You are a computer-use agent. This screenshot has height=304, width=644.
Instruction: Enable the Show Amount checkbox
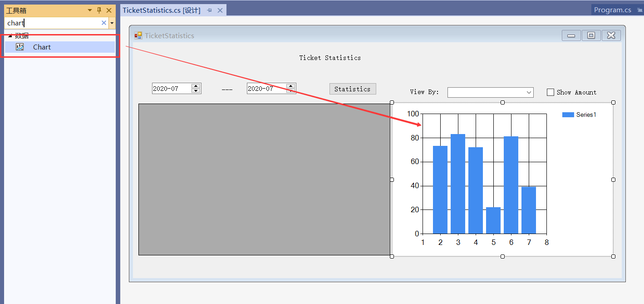[551, 92]
